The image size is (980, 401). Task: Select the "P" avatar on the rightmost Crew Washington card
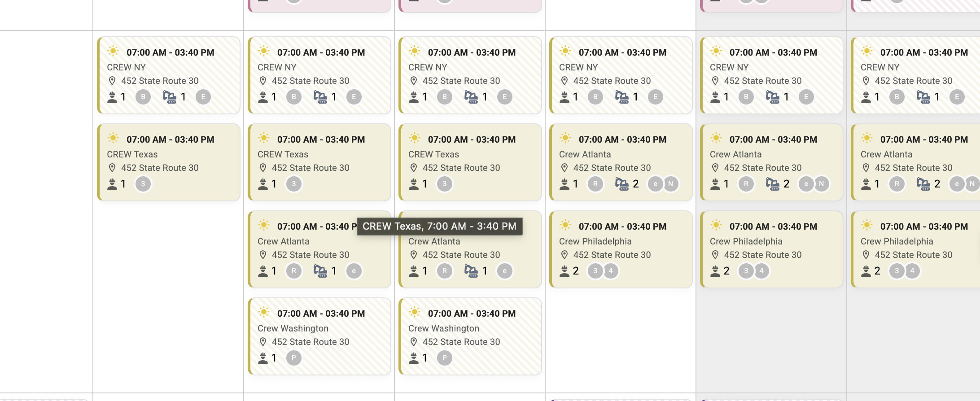[x=444, y=358]
